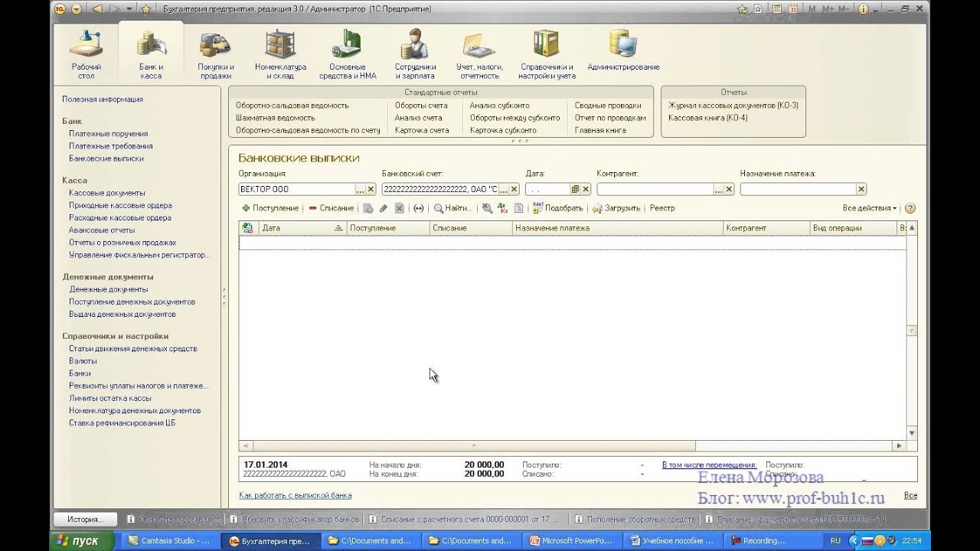Open Сотрудники и зарплата section
Viewport: 980px width, 551px height.
[415, 54]
